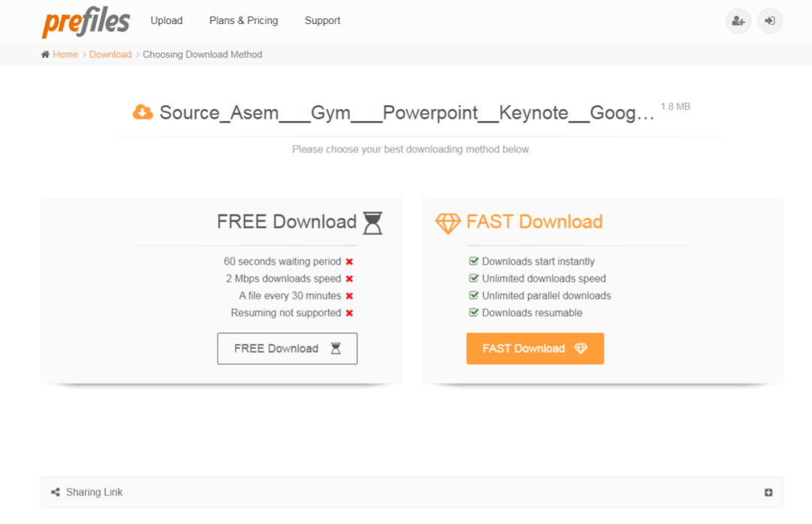Click '2 Mbps downloads speed' text
This screenshot has width=812, height=524.
pos(283,279)
